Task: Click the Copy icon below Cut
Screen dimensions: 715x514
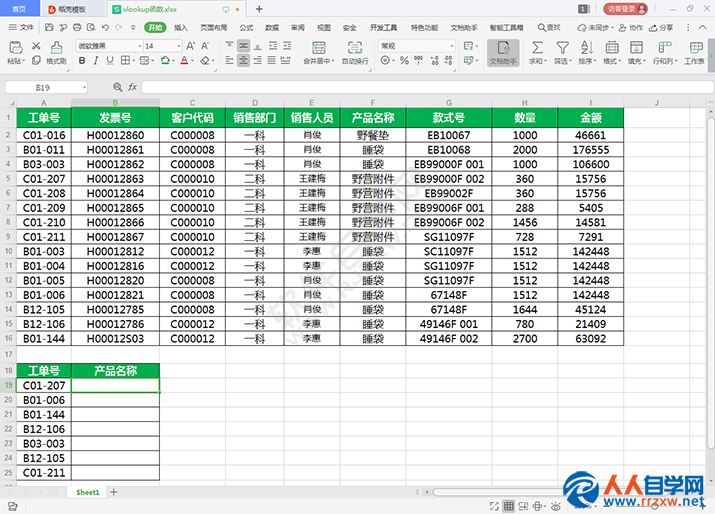Action: pyautogui.click(x=36, y=60)
